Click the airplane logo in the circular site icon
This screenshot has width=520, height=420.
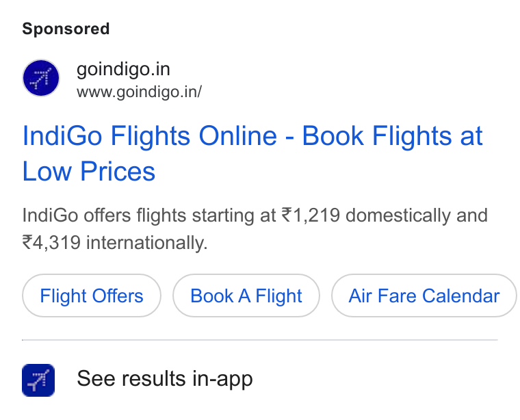tap(41, 79)
